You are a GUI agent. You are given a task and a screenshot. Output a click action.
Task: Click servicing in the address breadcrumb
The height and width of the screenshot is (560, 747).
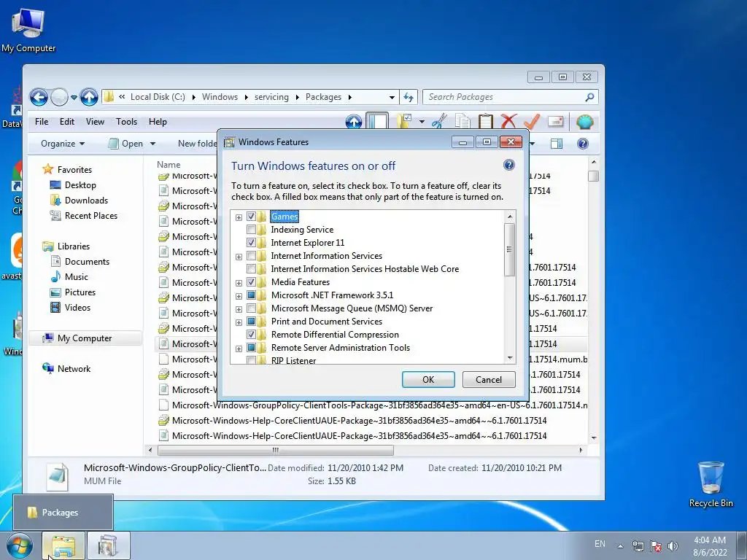pos(271,97)
